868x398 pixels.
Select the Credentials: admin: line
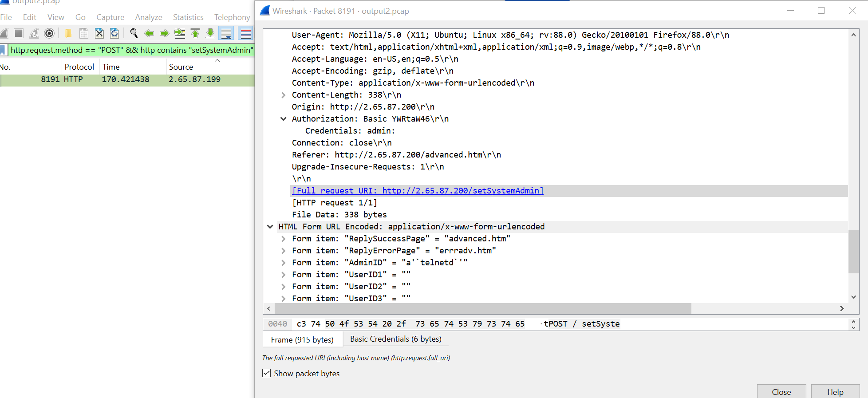coord(350,131)
